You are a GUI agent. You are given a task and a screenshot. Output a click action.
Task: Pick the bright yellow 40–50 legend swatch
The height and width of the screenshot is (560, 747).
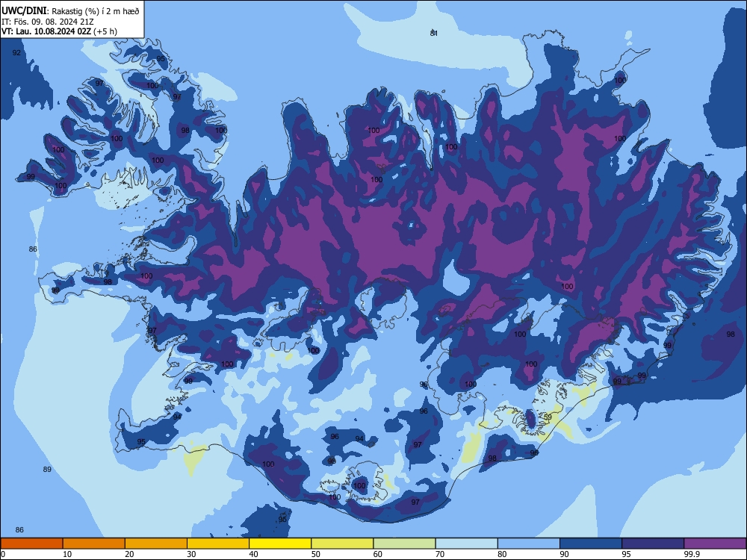(280, 544)
